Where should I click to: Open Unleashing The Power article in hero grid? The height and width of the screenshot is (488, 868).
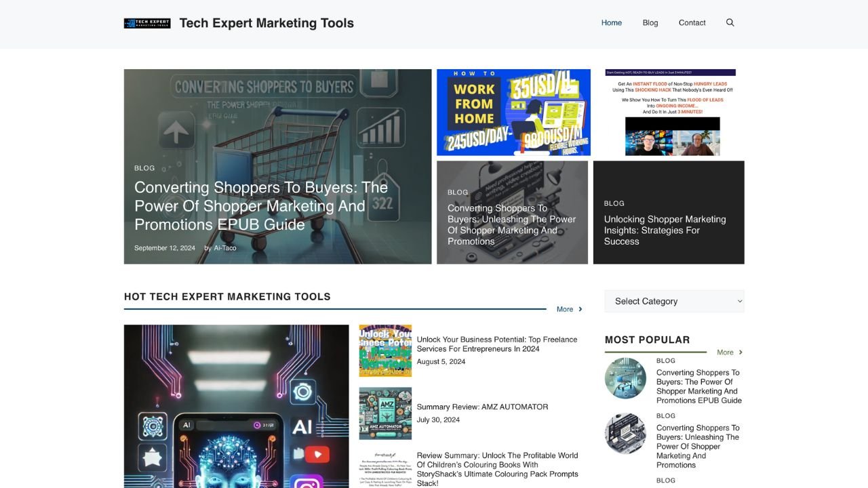[512, 224]
